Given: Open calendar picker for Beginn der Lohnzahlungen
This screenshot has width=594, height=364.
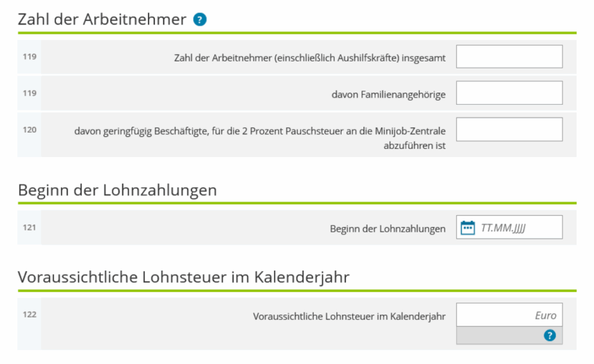Looking at the screenshot, I should 468,228.
